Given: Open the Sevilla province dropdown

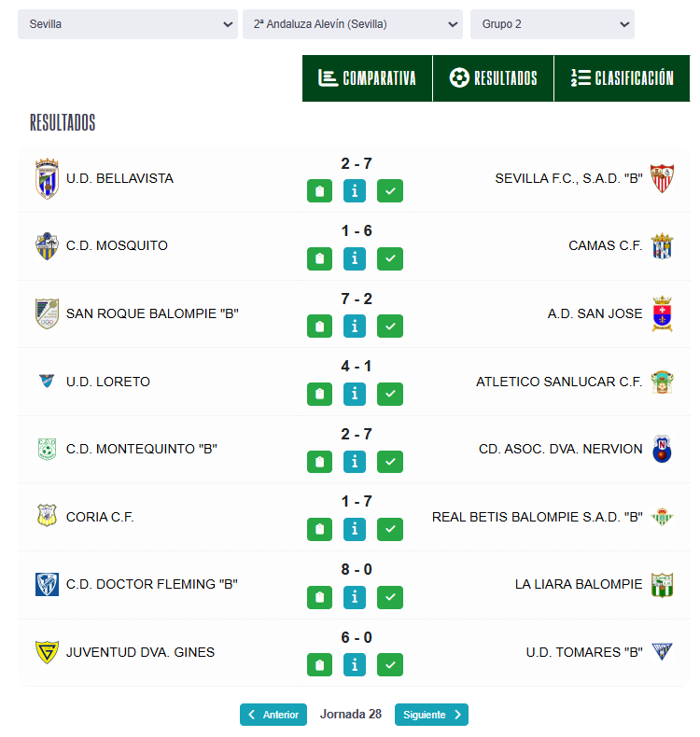Looking at the screenshot, I should pos(128,24).
